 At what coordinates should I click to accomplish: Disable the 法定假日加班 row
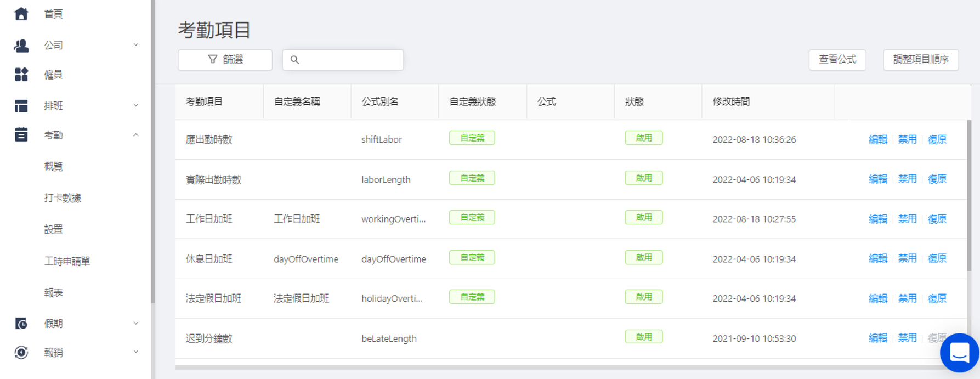[x=908, y=298]
